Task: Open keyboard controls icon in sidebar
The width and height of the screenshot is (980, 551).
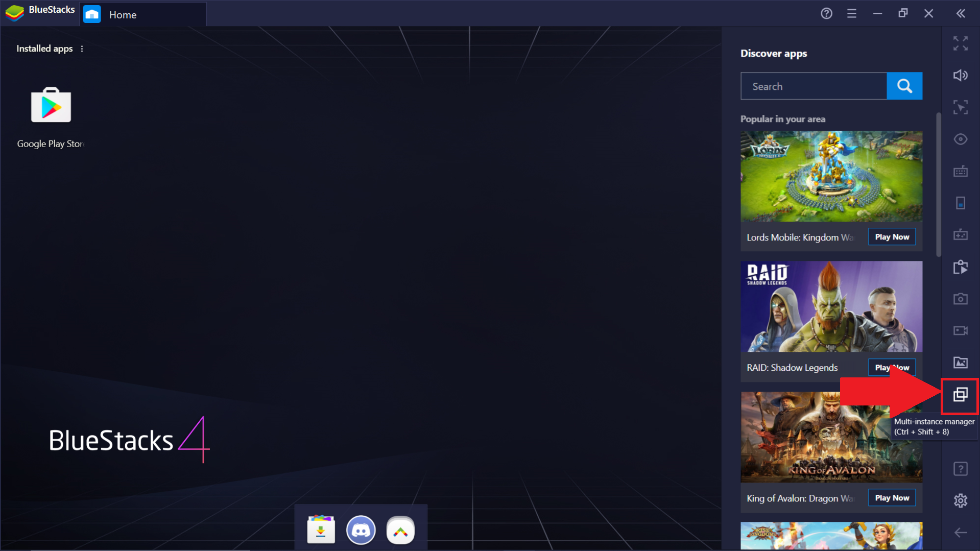Action: (960, 171)
